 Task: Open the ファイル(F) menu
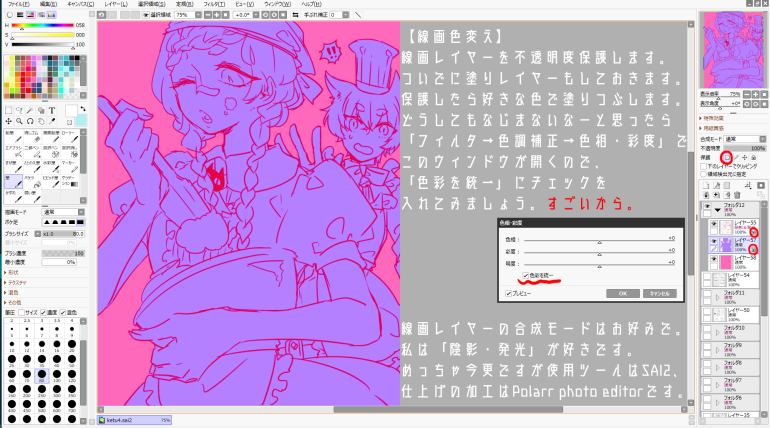coord(19,4)
